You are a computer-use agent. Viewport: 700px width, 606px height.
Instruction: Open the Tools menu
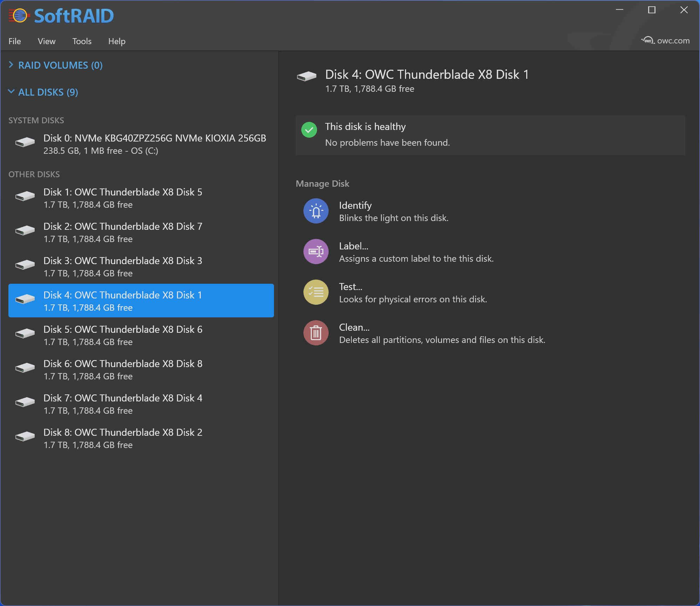click(82, 41)
